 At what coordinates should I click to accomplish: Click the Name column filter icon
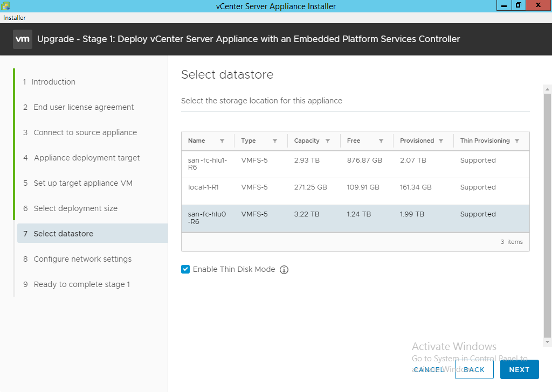[x=222, y=141]
